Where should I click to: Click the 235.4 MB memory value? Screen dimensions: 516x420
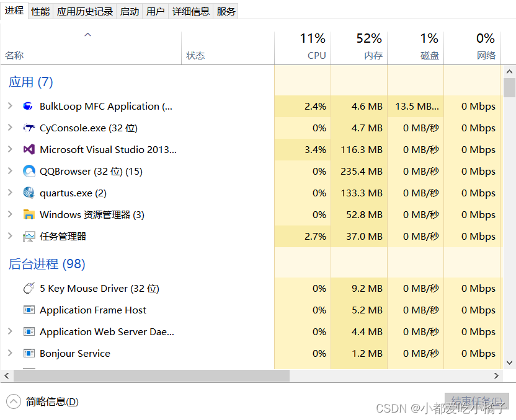tap(362, 171)
